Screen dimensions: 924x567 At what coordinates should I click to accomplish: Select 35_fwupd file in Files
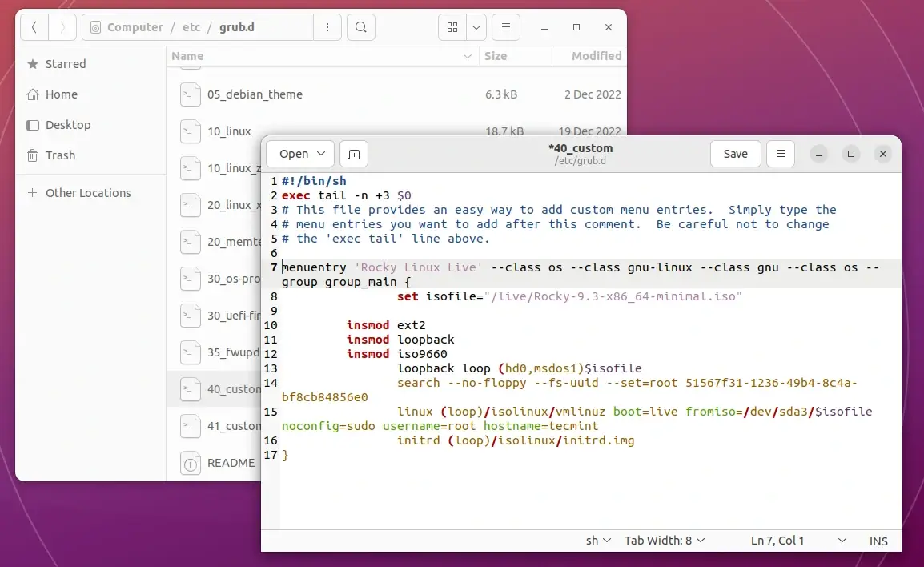(233, 352)
